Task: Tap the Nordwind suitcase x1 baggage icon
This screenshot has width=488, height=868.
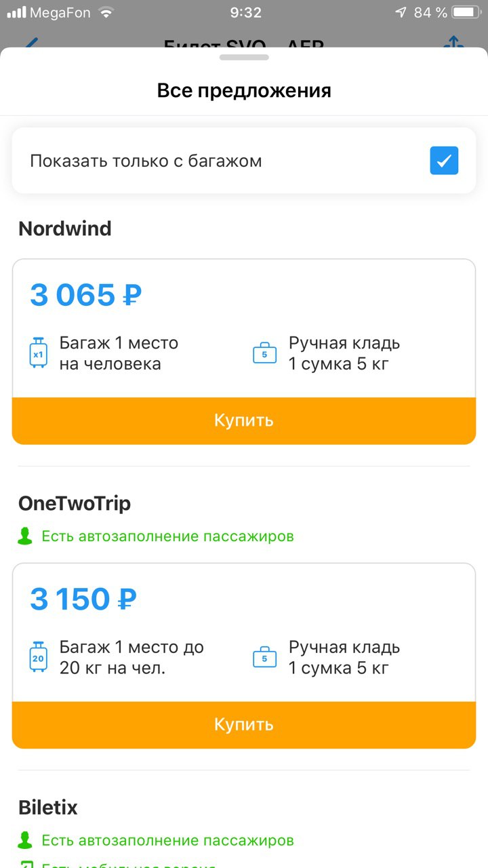Action: (x=39, y=353)
